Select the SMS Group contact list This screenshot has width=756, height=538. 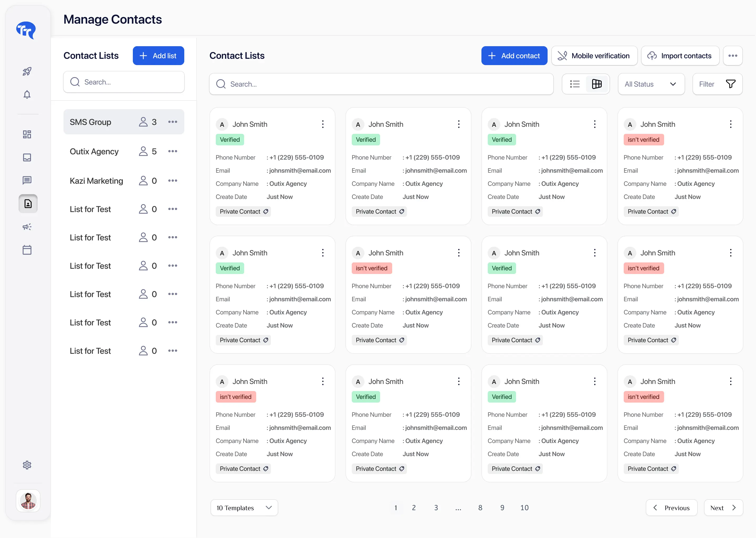point(124,122)
